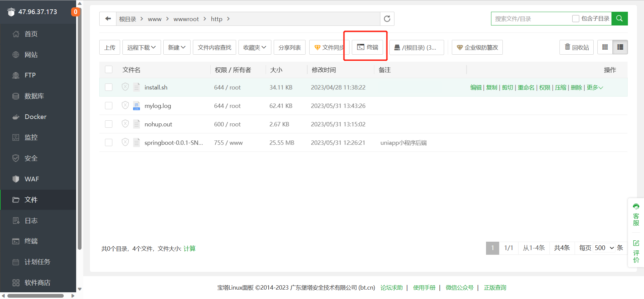Switch to list view layout
The image size is (644, 299).
(x=620, y=47)
